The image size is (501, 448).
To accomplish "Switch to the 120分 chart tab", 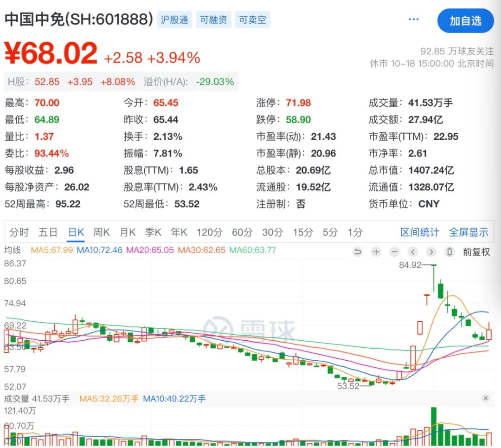I will pos(209,232).
